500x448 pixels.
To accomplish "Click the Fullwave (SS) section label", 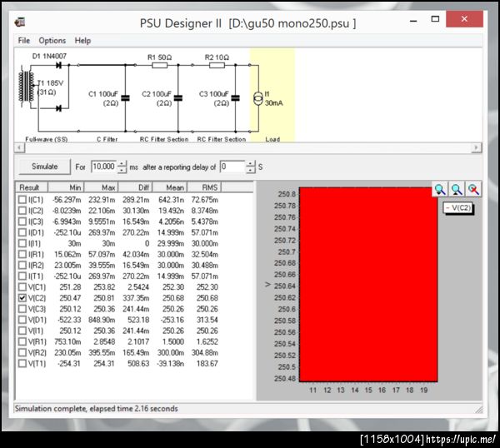I will tap(47, 139).
